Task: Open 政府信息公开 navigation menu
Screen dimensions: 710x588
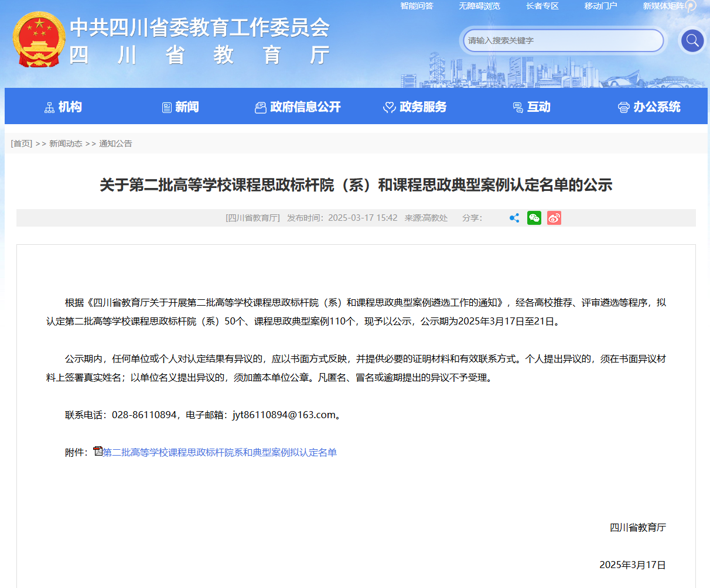Action: (298, 107)
